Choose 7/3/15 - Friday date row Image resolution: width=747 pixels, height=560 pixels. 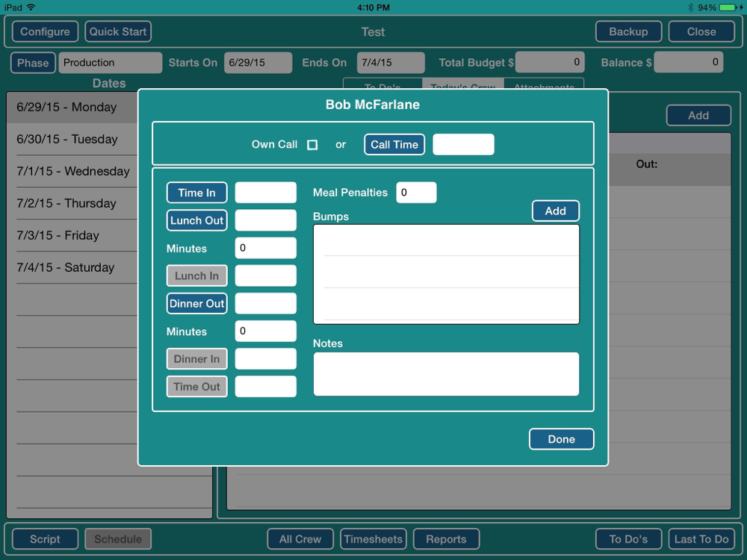[x=58, y=236]
